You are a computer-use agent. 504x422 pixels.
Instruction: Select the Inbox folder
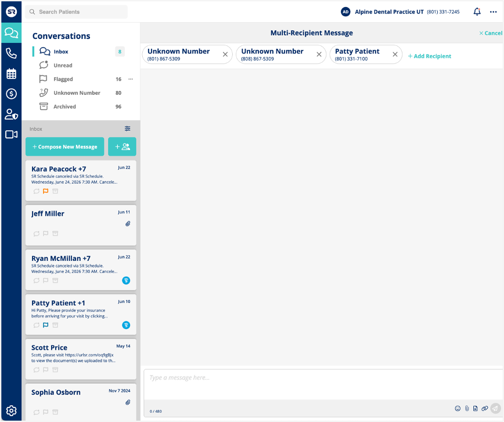79,52
